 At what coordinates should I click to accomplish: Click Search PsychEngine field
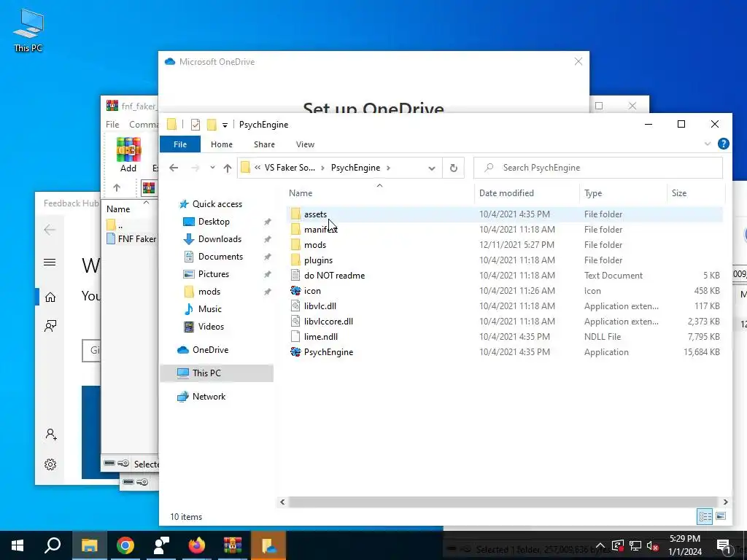[x=598, y=168]
